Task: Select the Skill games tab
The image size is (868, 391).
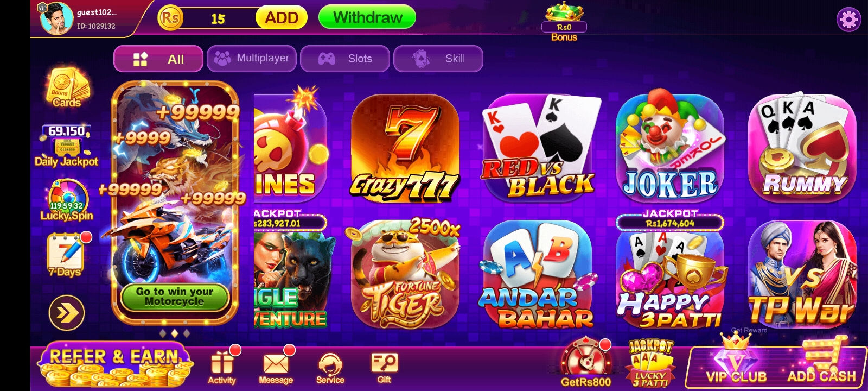Action: click(438, 59)
